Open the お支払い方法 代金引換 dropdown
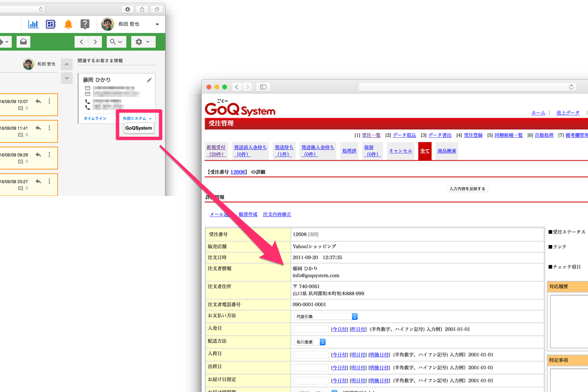Screen dimensions: 588x392 326,317
